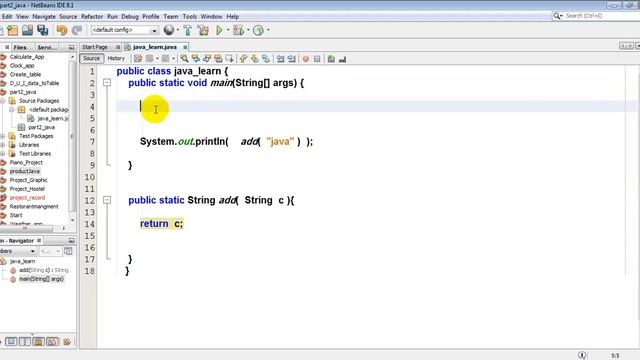
Task: Select main(String[] args) in Navigator
Action: click(x=41, y=279)
